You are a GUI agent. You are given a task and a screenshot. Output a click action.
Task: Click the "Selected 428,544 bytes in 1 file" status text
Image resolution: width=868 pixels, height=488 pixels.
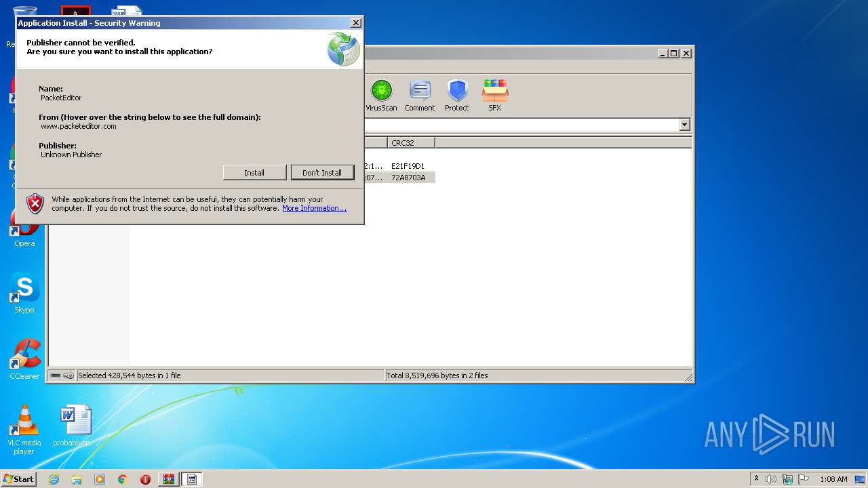[130, 375]
